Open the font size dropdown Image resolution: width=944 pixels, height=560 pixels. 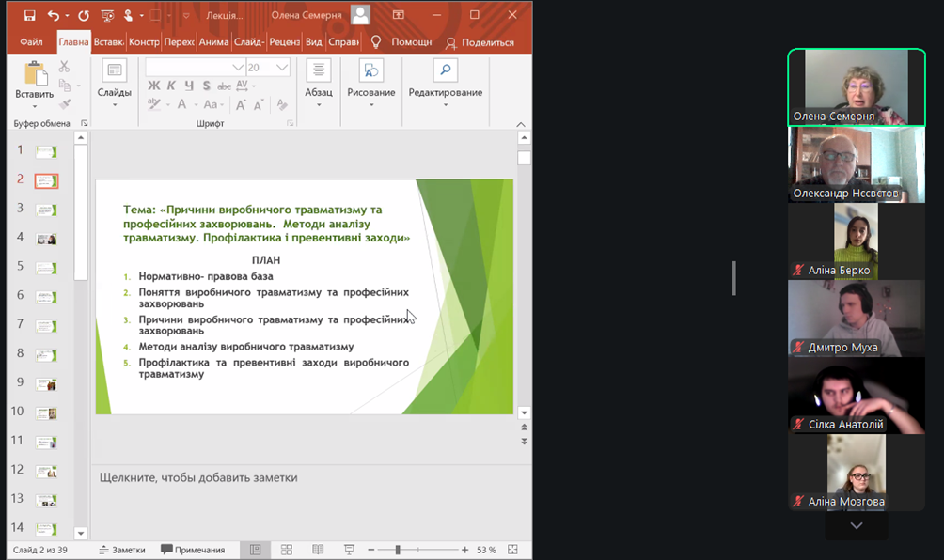282,68
